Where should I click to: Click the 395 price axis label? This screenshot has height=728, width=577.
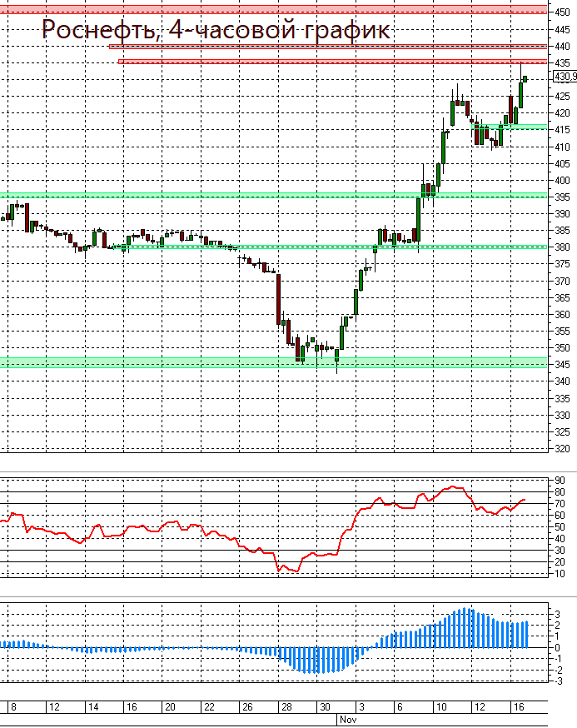click(x=562, y=197)
